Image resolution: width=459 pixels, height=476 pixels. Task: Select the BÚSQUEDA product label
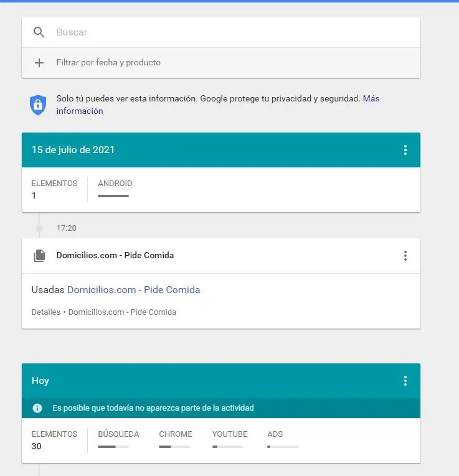[x=118, y=434]
